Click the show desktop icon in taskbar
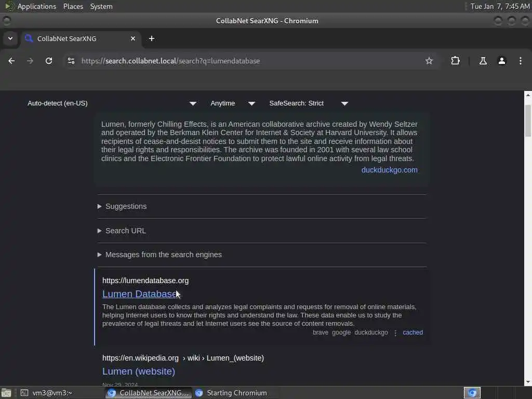The height and width of the screenshot is (399, 532). (x=6, y=393)
